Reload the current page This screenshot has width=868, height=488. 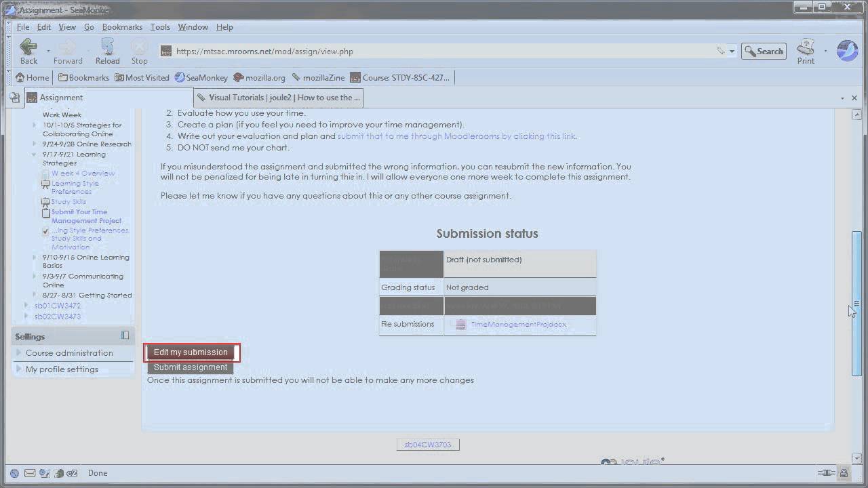pos(107,52)
